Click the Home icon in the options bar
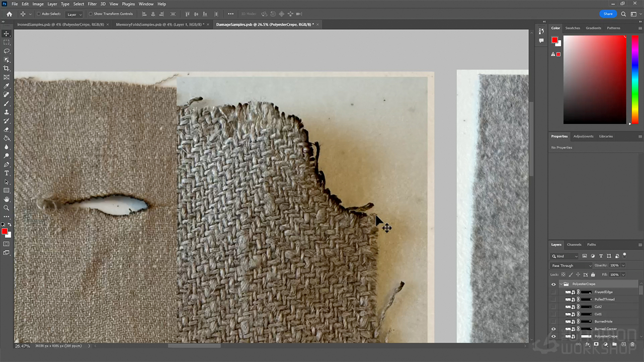Image resolution: width=644 pixels, height=362 pixels. (9, 14)
